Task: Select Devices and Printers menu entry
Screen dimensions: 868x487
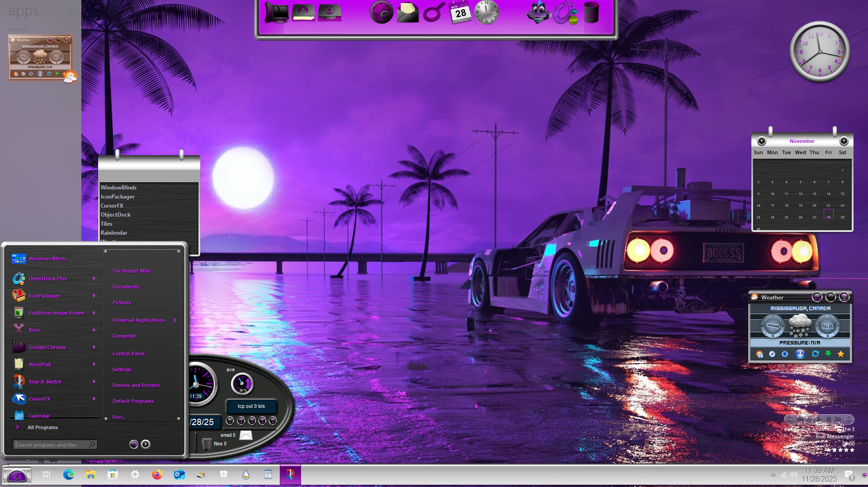Action: click(x=136, y=385)
